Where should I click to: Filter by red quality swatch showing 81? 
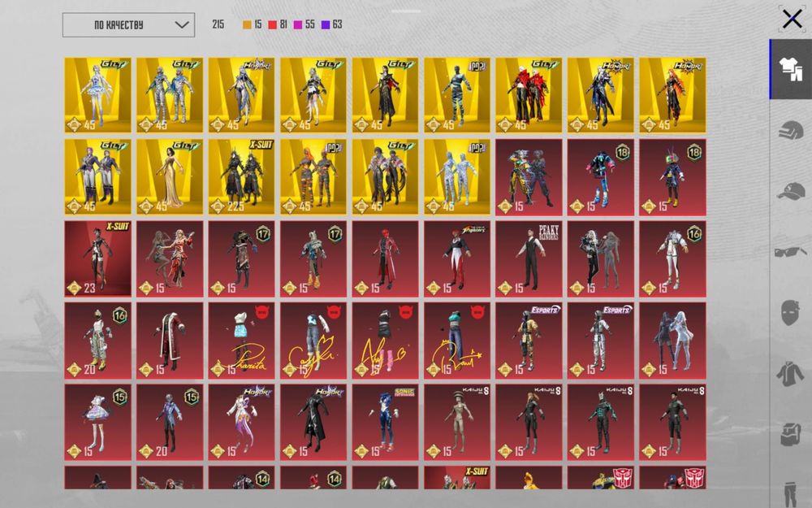(278, 24)
